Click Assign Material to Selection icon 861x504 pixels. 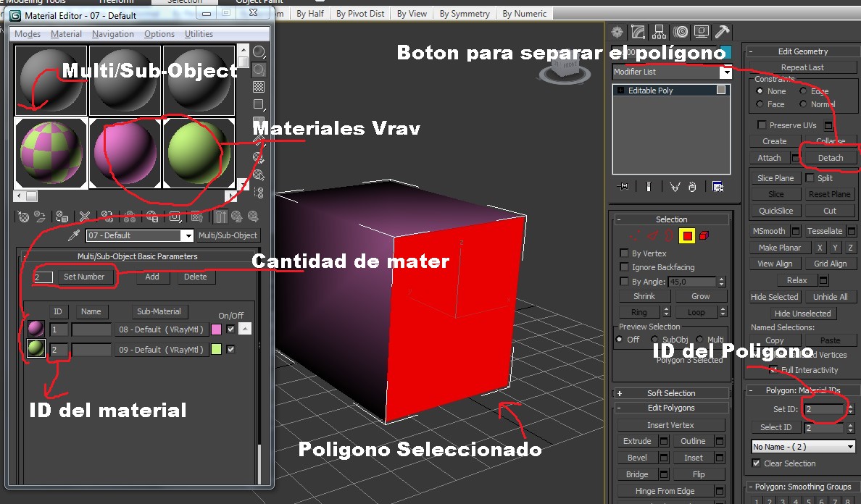[x=62, y=217]
